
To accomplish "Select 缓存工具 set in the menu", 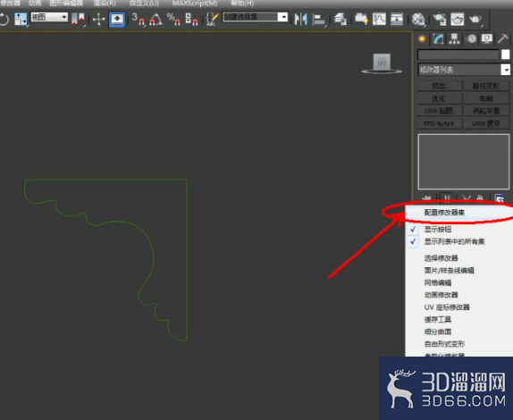I will pos(458,320).
